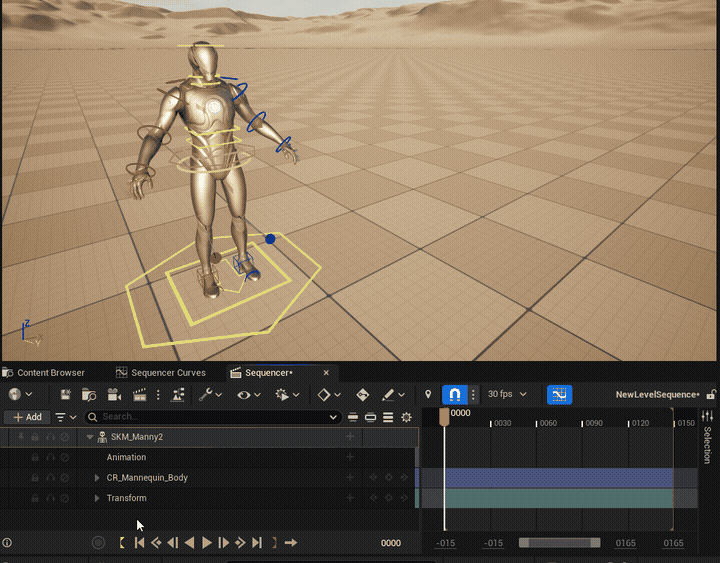
Task: Expand the CR_Mannequin_Body track
Action: click(97, 478)
